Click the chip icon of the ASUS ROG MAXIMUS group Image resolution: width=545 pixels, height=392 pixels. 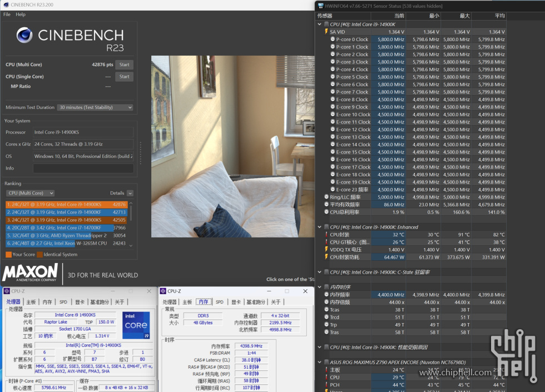coord(326,362)
